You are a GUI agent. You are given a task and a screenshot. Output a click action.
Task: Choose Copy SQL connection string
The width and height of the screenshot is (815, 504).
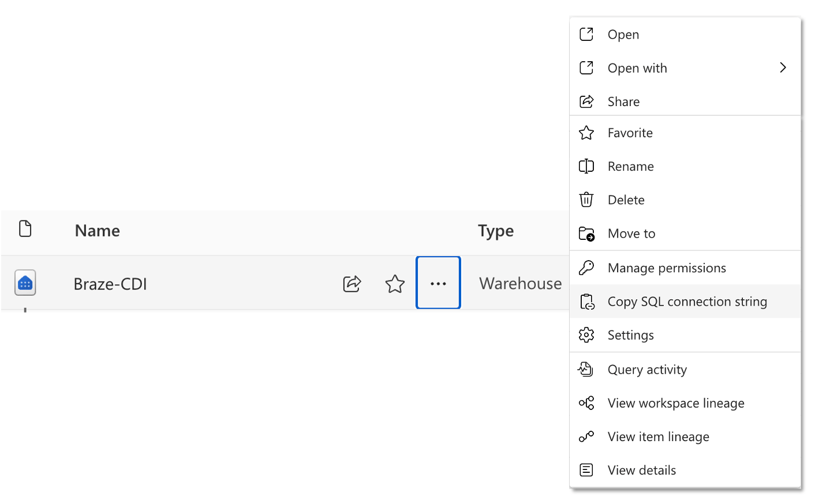click(x=687, y=301)
